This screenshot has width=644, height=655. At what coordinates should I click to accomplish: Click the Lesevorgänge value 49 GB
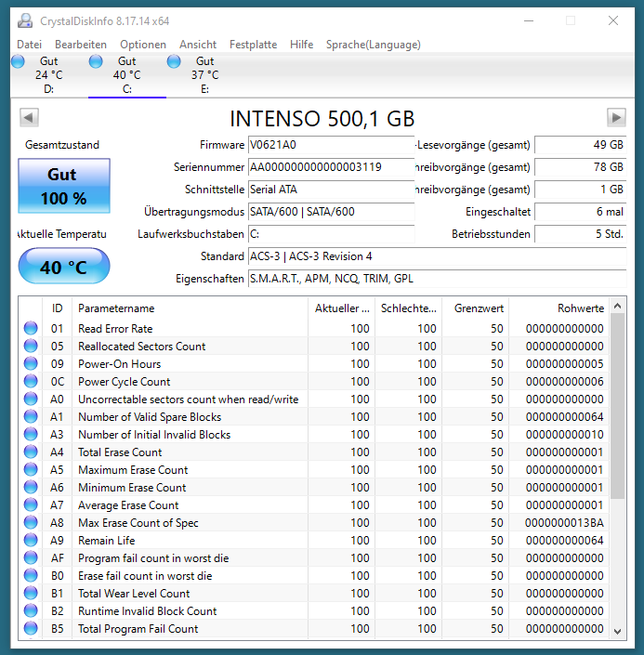click(581, 145)
